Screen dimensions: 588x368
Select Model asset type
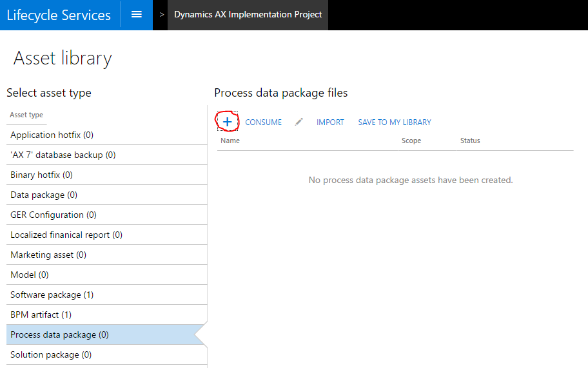30,275
